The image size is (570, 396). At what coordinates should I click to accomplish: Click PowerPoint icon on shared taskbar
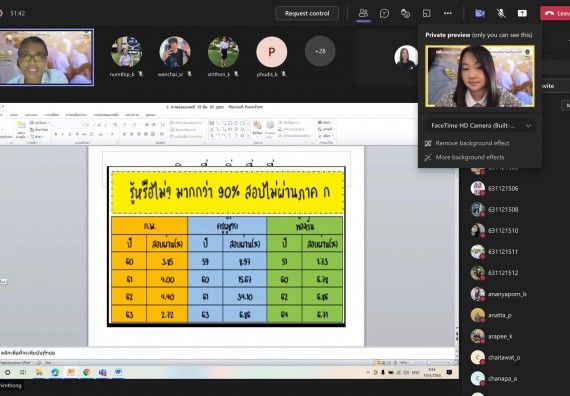tap(71, 372)
